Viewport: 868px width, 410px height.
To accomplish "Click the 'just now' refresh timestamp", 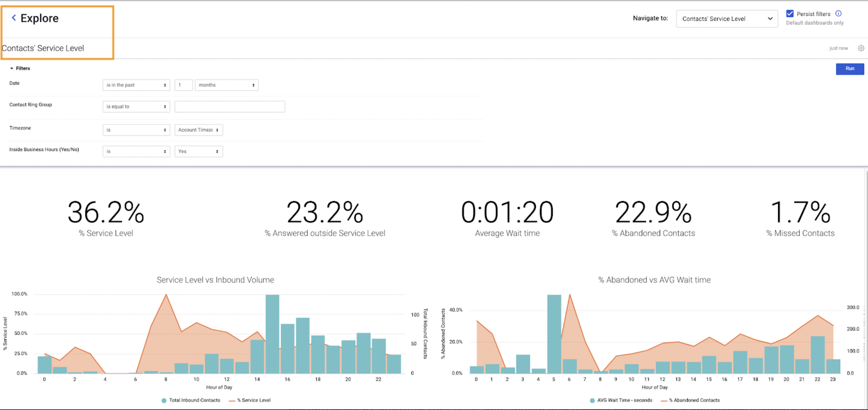I will [838, 48].
